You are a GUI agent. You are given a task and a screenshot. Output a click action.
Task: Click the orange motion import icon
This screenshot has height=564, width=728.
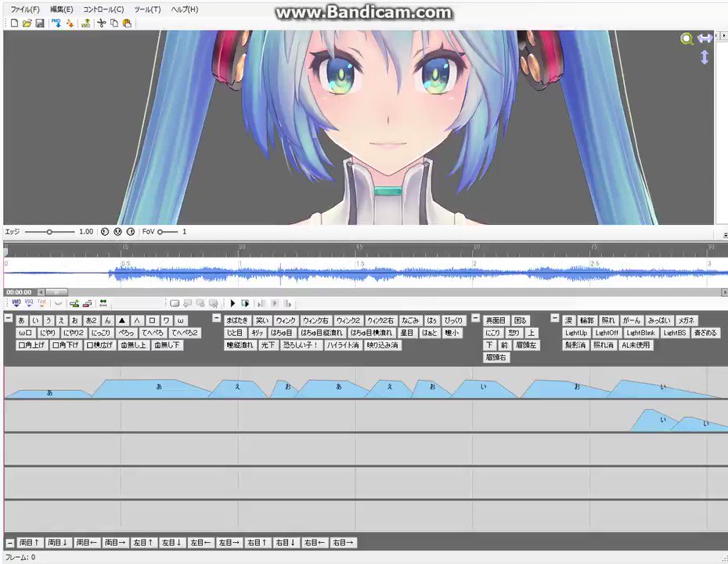click(70, 23)
